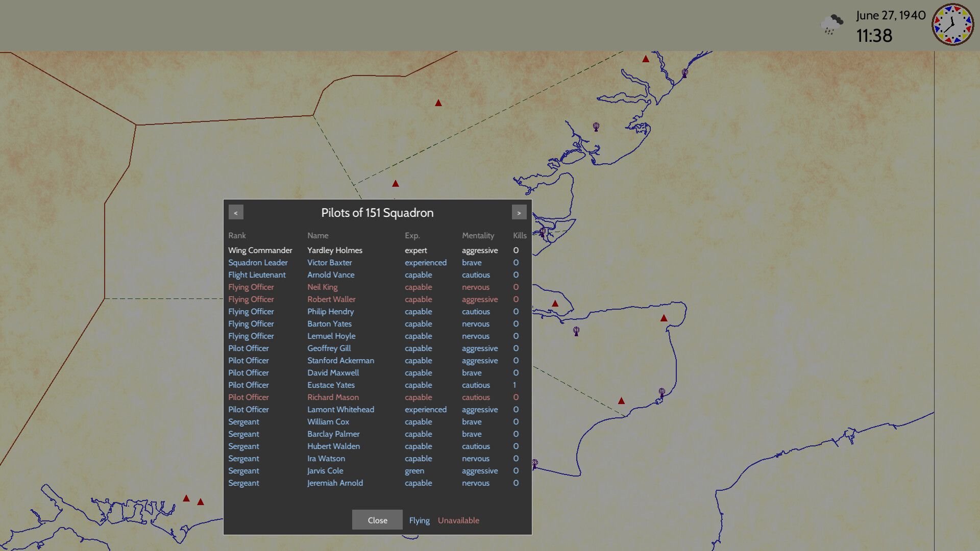Click the rainy weather cloud icon

[831, 24]
